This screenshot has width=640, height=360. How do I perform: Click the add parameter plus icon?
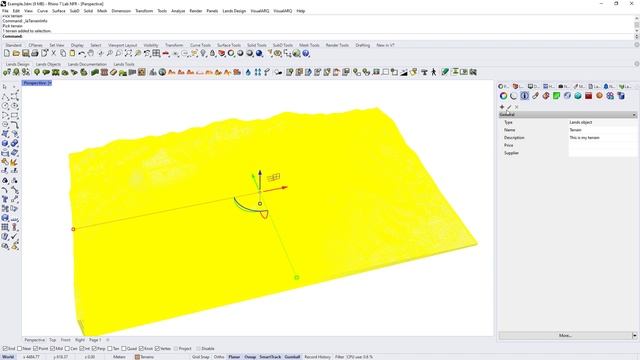[502, 107]
